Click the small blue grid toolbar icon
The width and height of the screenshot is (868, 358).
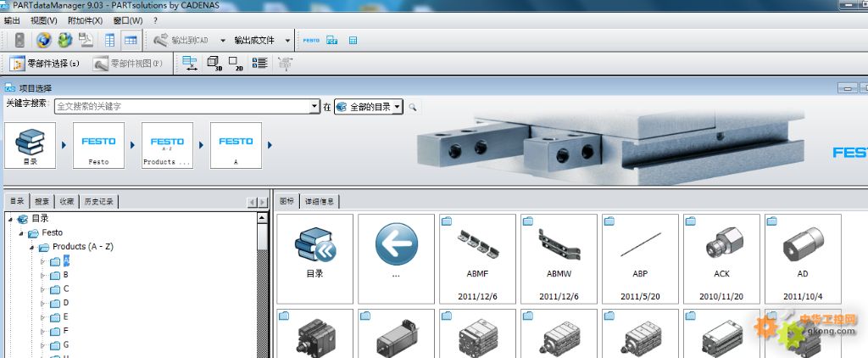[353, 40]
